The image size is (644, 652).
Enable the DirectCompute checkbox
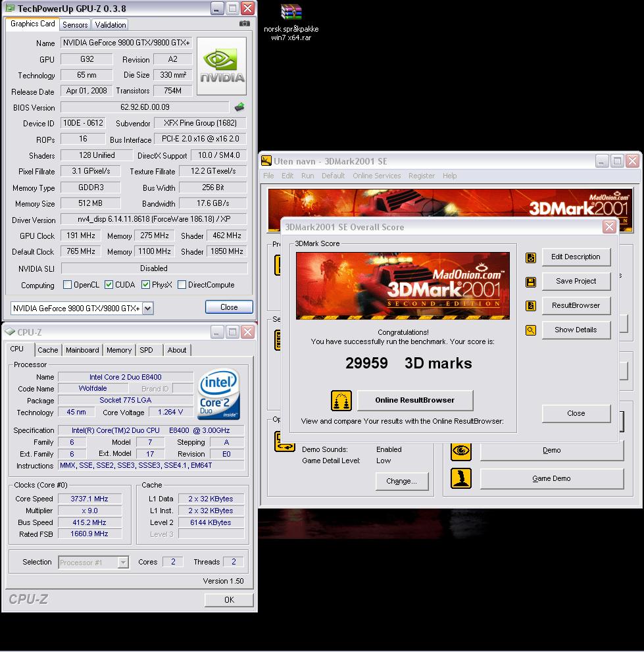(x=182, y=285)
